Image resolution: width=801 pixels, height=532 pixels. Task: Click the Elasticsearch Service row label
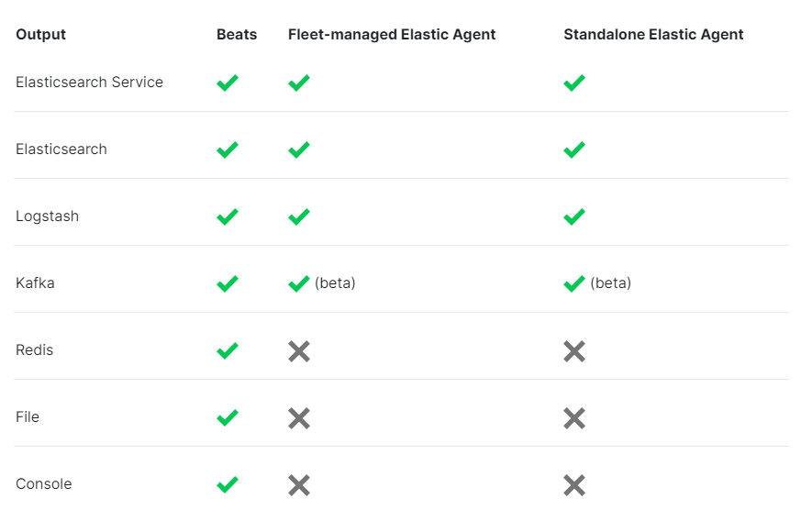tap(89, 83)
